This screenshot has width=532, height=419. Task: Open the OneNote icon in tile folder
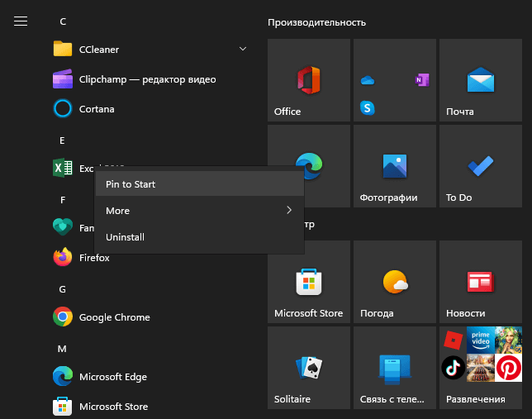(x=422, y=80)
